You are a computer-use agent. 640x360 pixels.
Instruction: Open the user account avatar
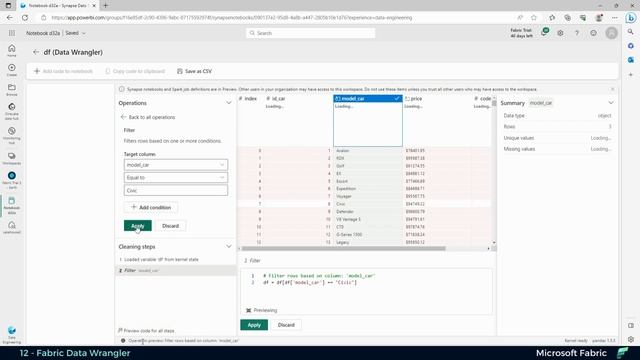click(611, 33)
